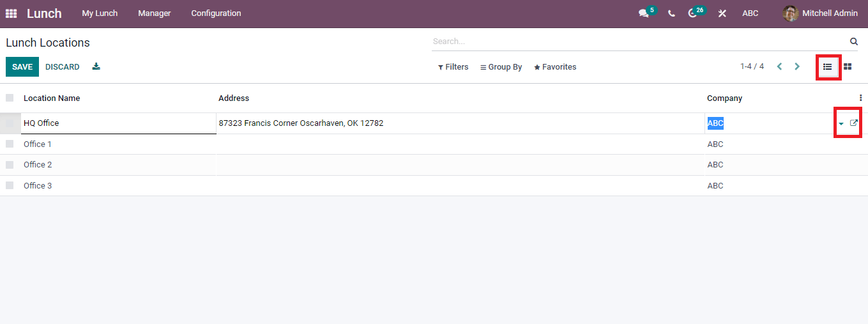
Task: Click ABC company cell of Office 1
Action: click(x=715, y=144)
